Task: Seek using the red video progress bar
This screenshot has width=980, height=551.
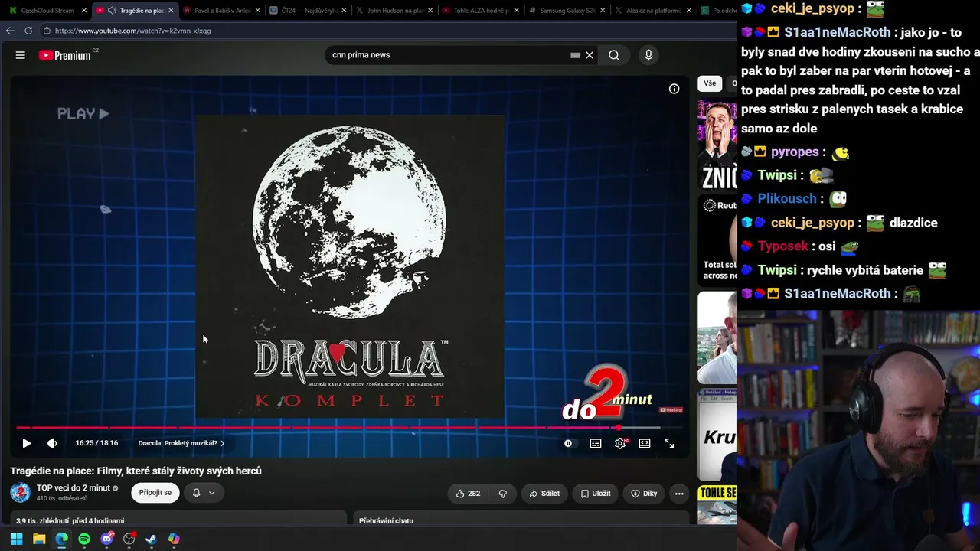Action: 338,427
